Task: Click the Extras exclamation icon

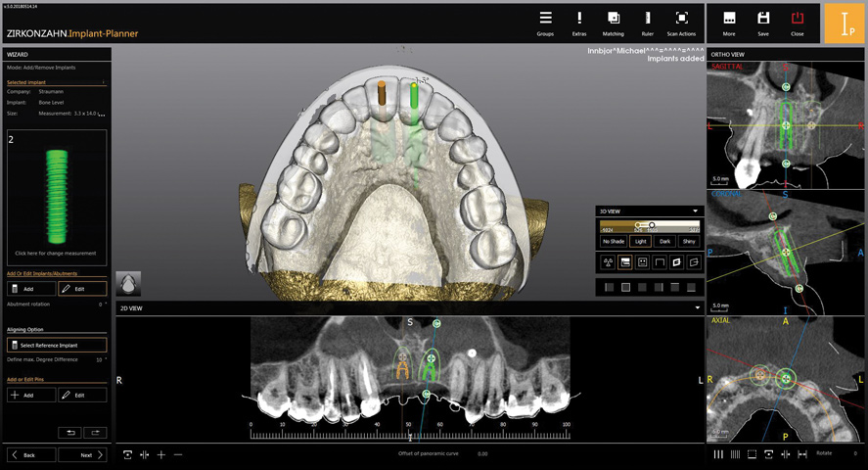Action: pyautogui.click(x=579, y=23)
